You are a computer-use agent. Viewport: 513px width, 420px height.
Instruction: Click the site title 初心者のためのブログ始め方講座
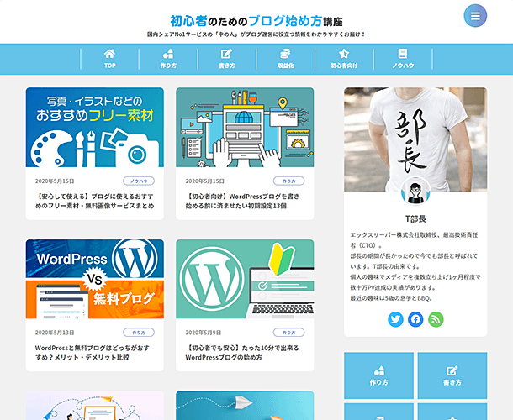click(244, 19)
